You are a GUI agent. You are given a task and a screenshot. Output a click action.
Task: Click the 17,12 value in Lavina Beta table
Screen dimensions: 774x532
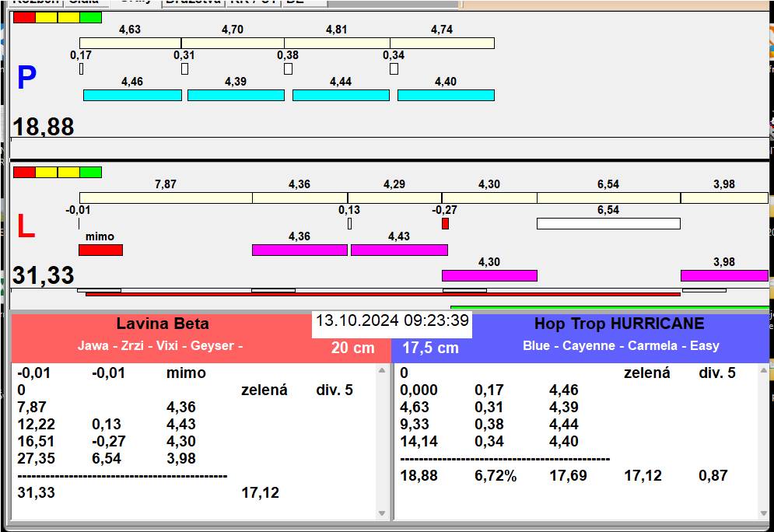tap(260, 492)
